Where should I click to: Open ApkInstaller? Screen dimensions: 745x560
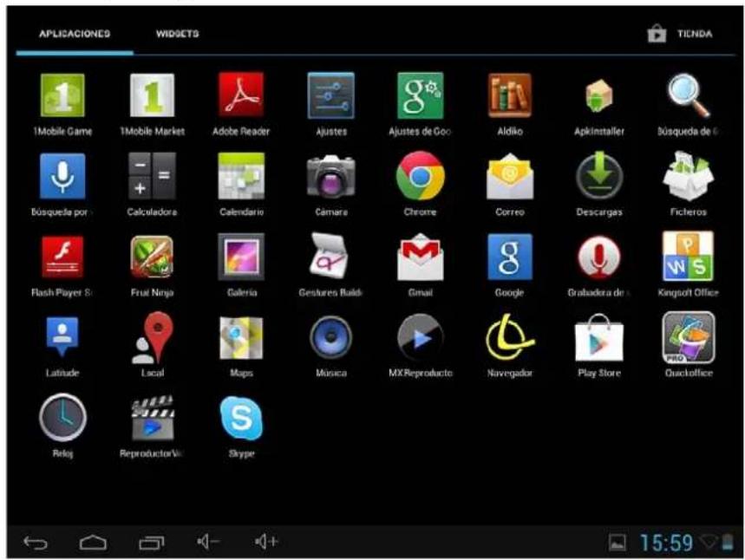599,95
